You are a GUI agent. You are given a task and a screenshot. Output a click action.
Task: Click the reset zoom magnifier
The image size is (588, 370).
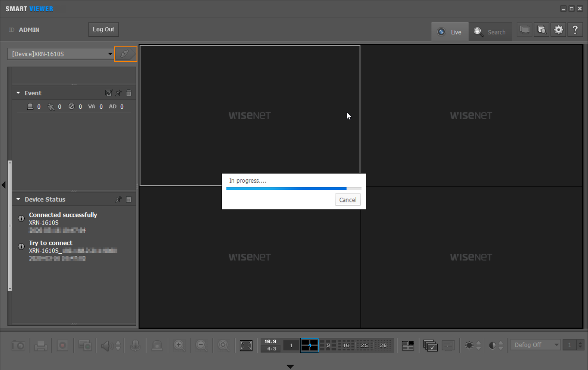pyautogui.click(x=223, y=345)
